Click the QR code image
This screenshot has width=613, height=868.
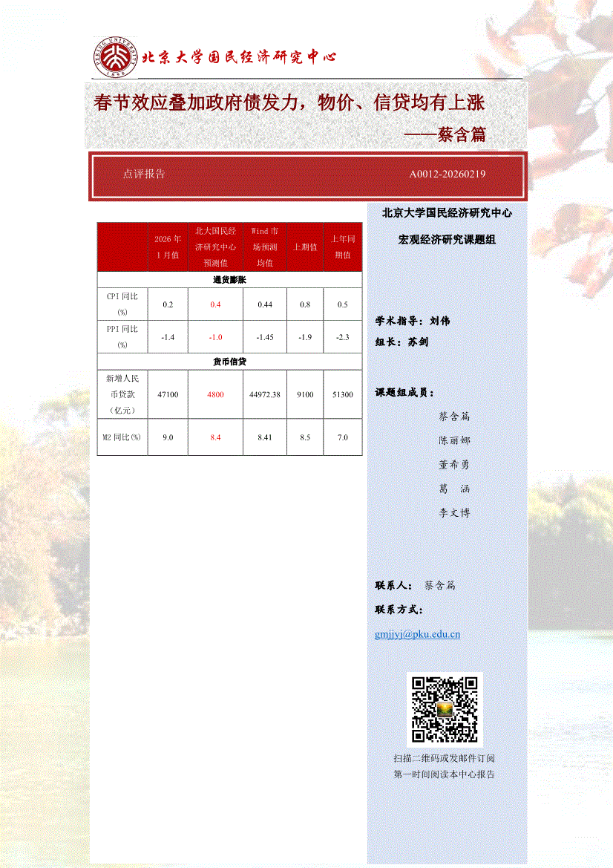[x=445, y=709]
